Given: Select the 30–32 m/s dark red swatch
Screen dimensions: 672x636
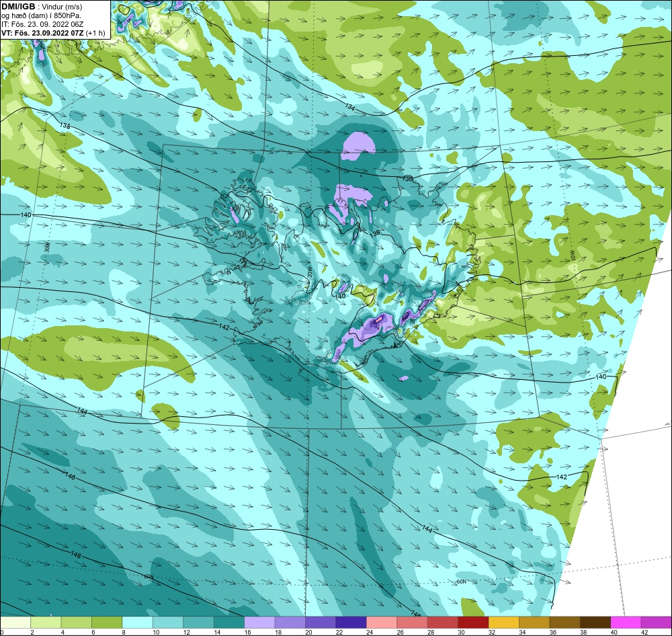Looking at the screenshot, I should coord(474,623).
